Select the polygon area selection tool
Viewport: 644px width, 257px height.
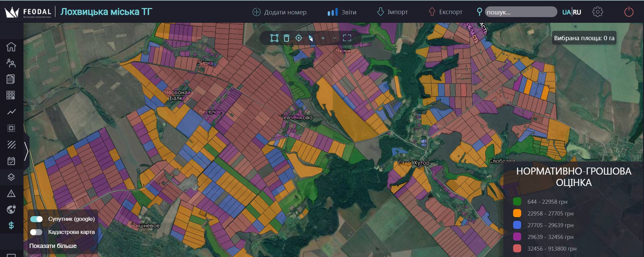(x=274, y=38)
